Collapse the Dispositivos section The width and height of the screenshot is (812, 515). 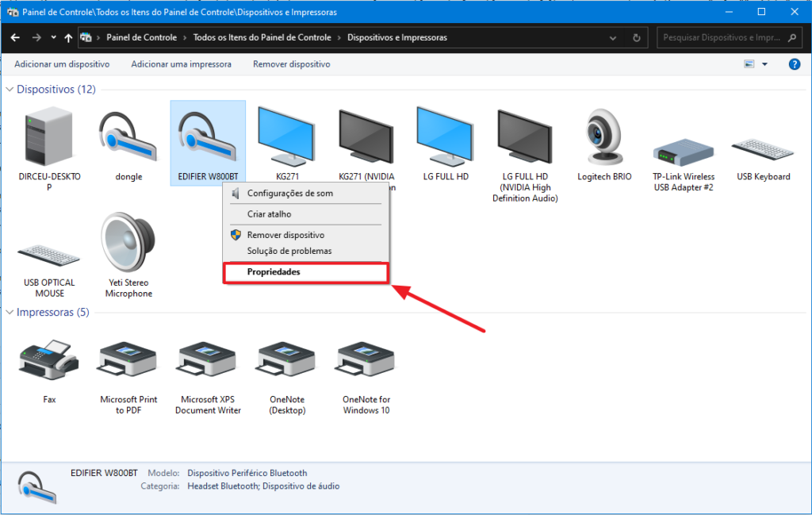(10, 89)
